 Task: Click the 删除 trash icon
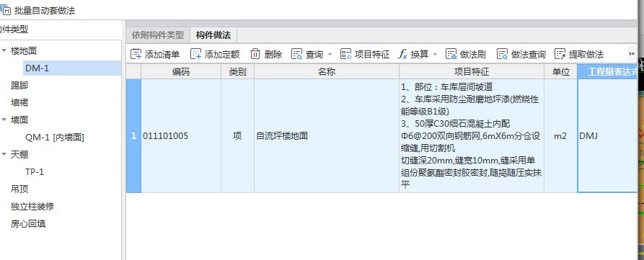coord(255,54)
